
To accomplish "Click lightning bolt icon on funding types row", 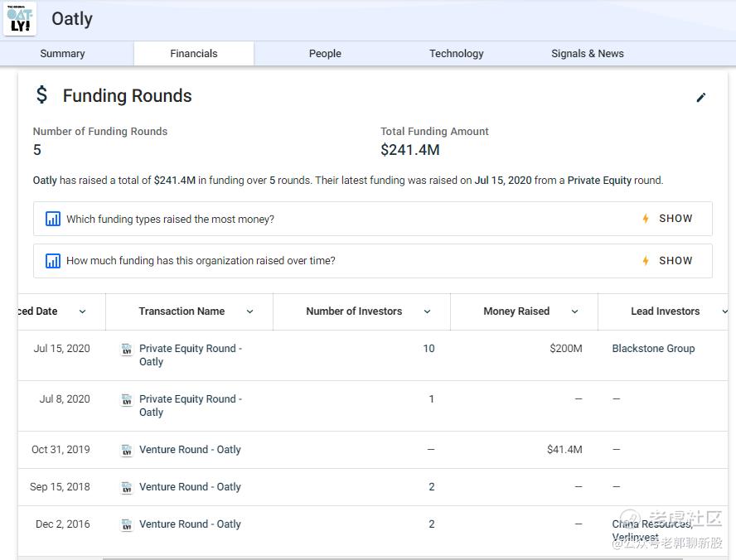I will pyautogui.click(x=646, y=219).
